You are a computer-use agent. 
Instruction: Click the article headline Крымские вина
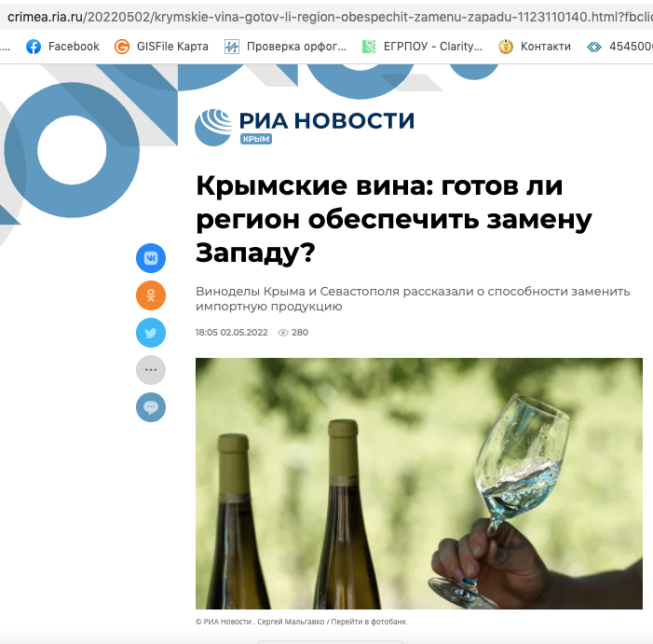click(x=393, y=219)
